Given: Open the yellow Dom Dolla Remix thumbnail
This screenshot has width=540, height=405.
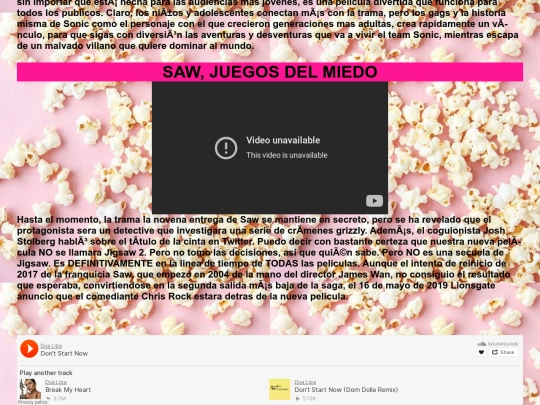Looking at the screenshot, I should pos(279,389).
